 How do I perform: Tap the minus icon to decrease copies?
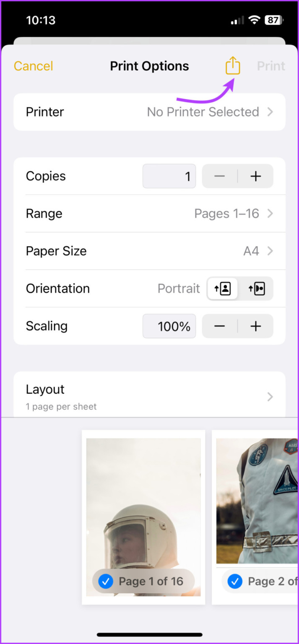click(219, 176)
